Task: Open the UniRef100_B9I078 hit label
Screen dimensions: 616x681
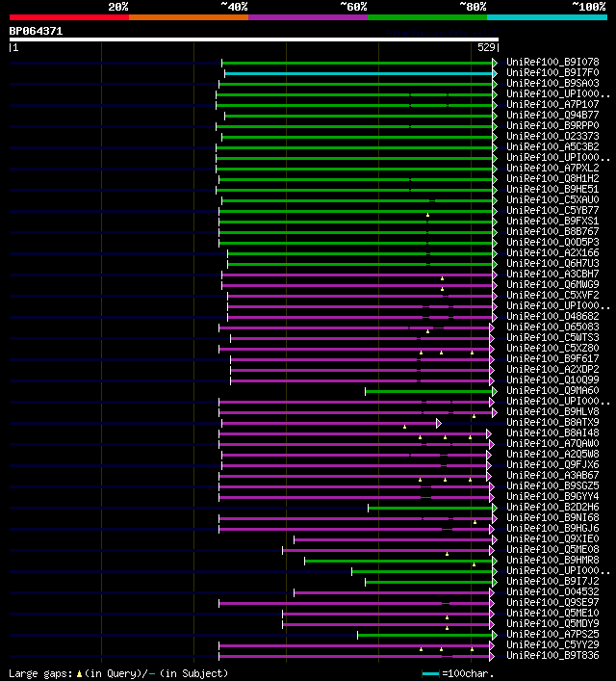Action: (552, 62)
